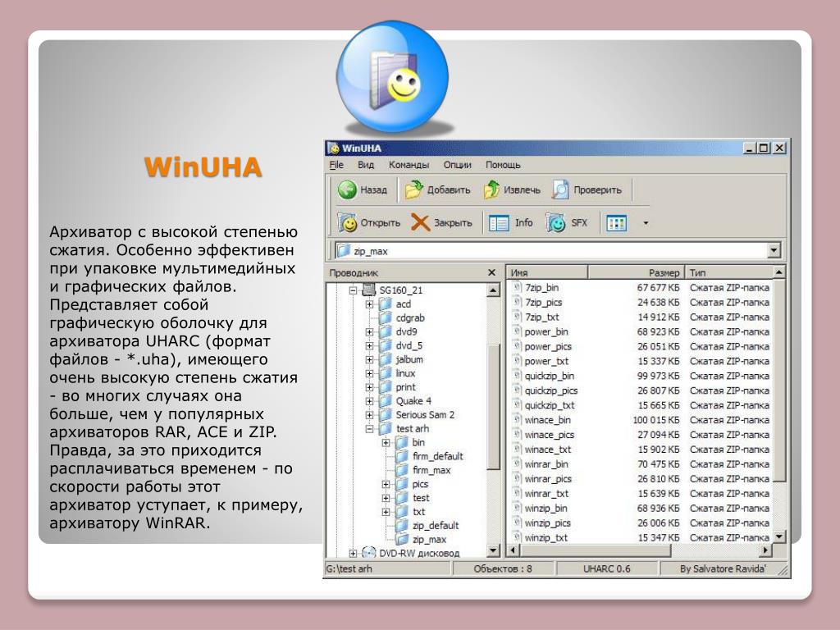Select the winzip_txt archive file
840x630 pixels.
point(546,538)
